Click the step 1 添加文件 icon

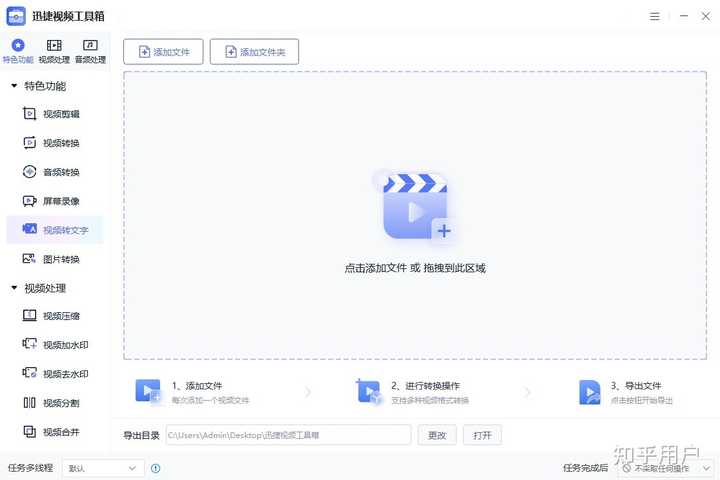point(148,391)
